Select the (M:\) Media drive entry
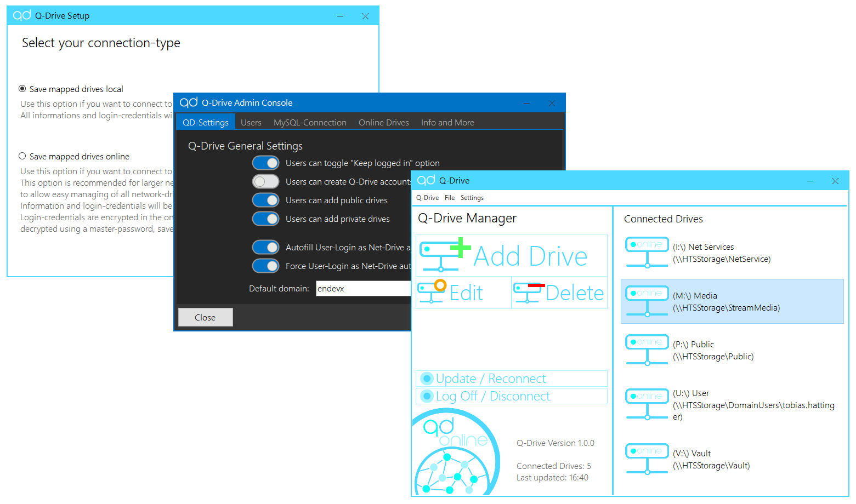This screenshot has height=504, width=856. [732, 301]
